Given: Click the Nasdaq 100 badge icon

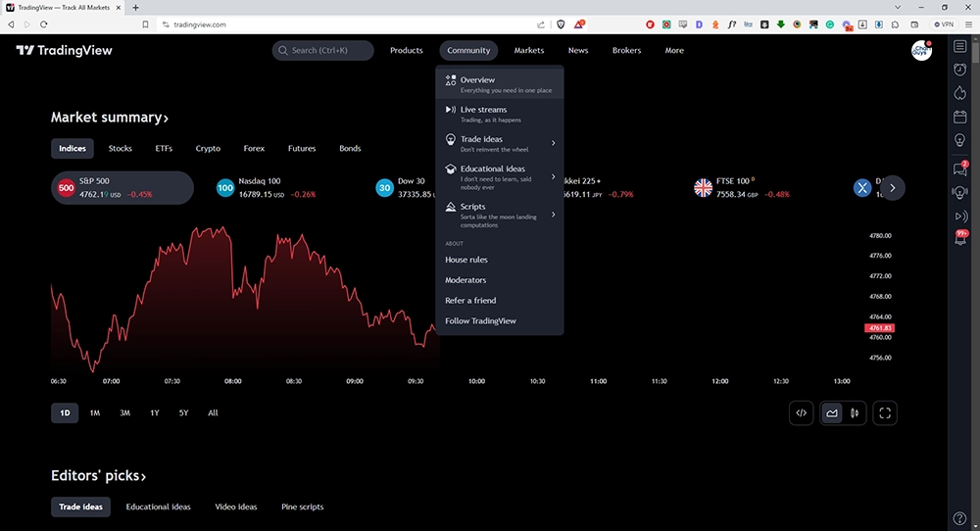Looking at the screenshot, I should point(225,187).
